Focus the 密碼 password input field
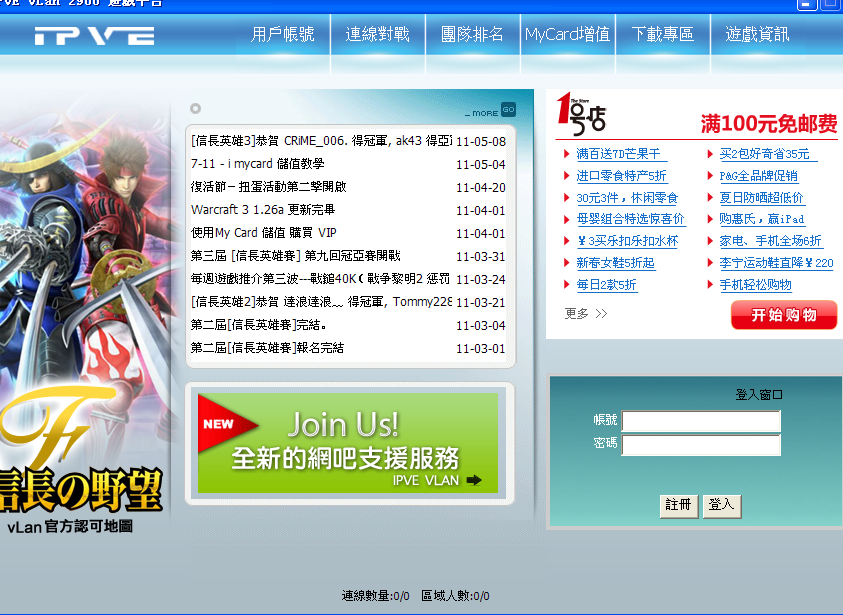Image resolution: width=843 pixels, height=615 pixels. (x=701, y=445)
